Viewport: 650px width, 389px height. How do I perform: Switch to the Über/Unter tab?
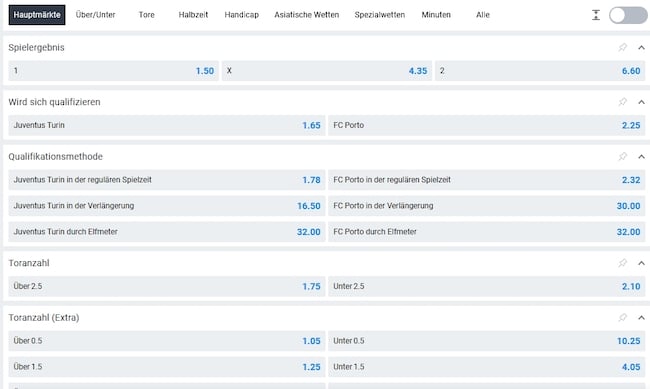95,15
